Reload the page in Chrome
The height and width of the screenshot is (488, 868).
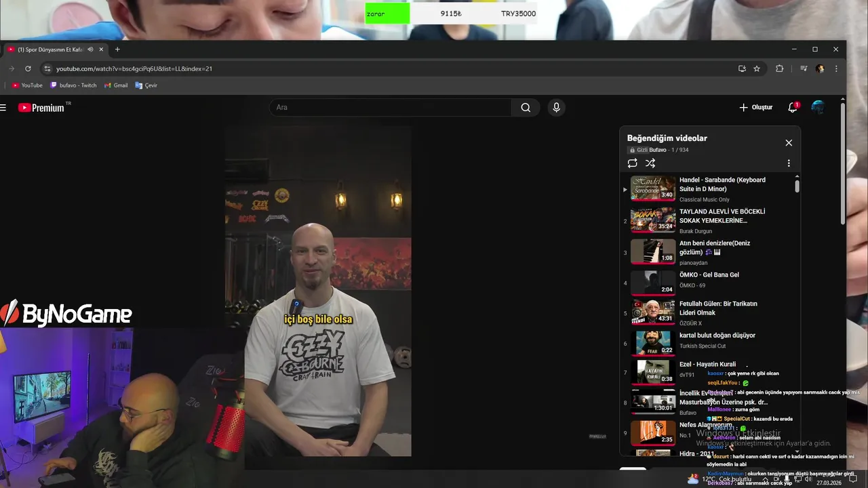tap(28, 68)
